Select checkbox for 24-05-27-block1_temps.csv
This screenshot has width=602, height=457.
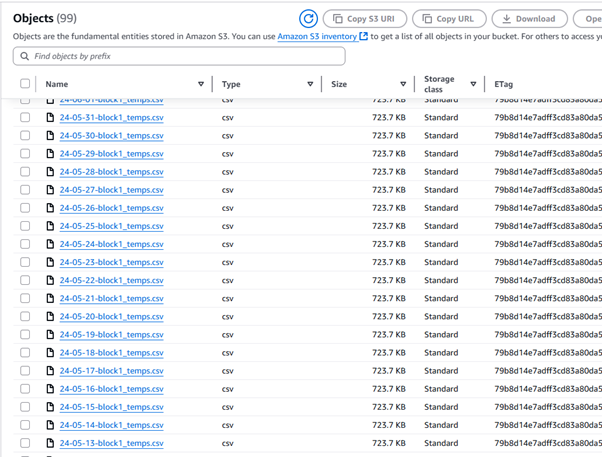(25, 189)
